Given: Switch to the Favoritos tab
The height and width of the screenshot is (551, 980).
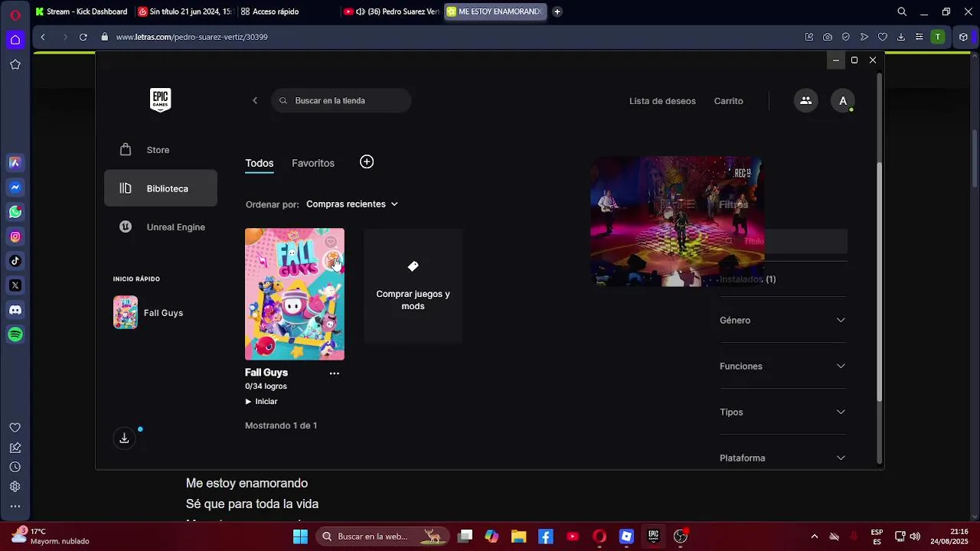Looking at the screenshot, I should click(x=313, y=163).
